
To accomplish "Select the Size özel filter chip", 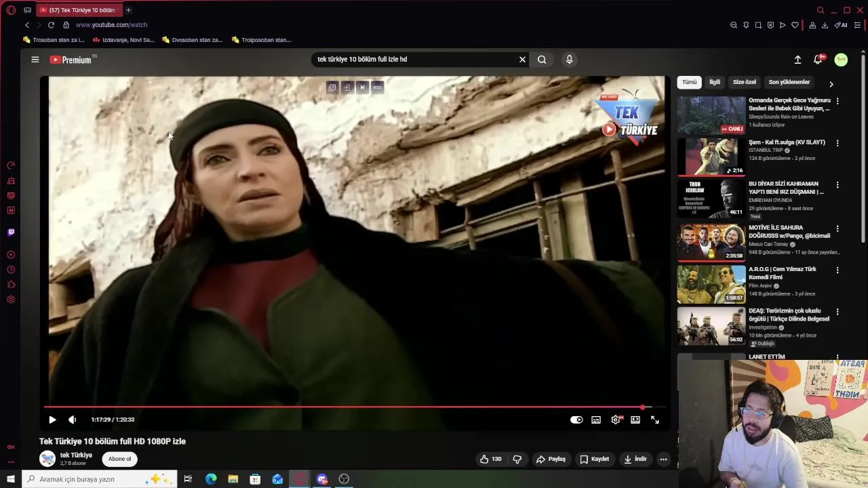I will coord(745,82).
